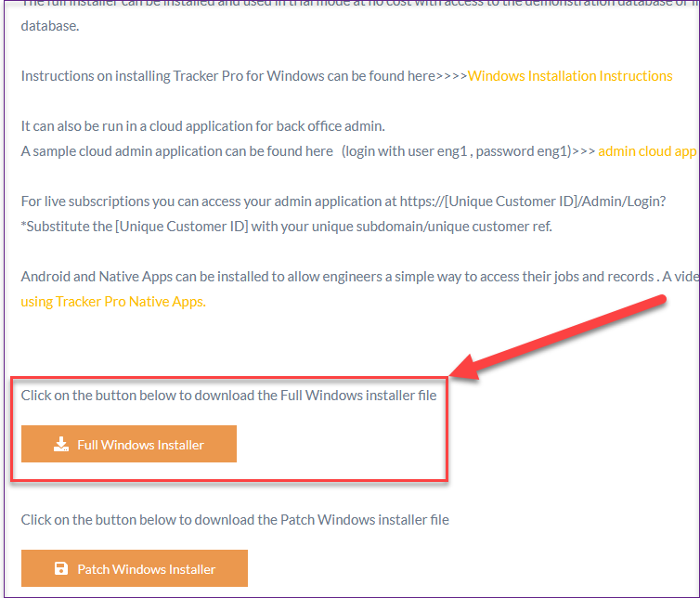Click the text '(login with user eng1 , password eng1)'

tap(457, 151)
